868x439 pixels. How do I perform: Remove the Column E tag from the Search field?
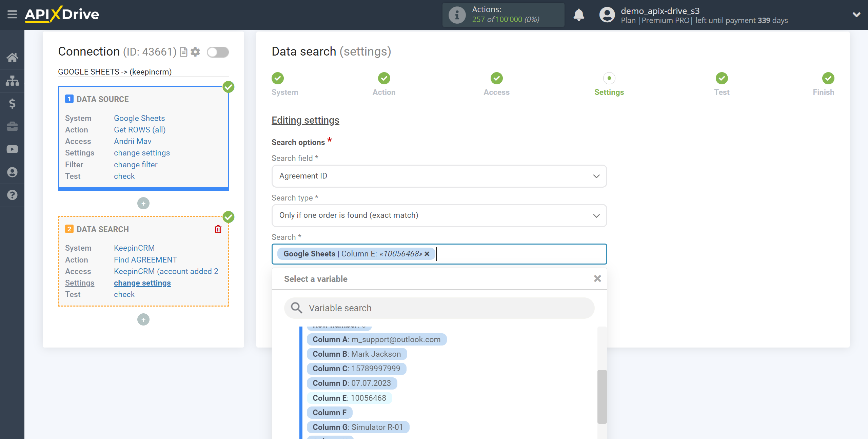(x=427, y=254)
